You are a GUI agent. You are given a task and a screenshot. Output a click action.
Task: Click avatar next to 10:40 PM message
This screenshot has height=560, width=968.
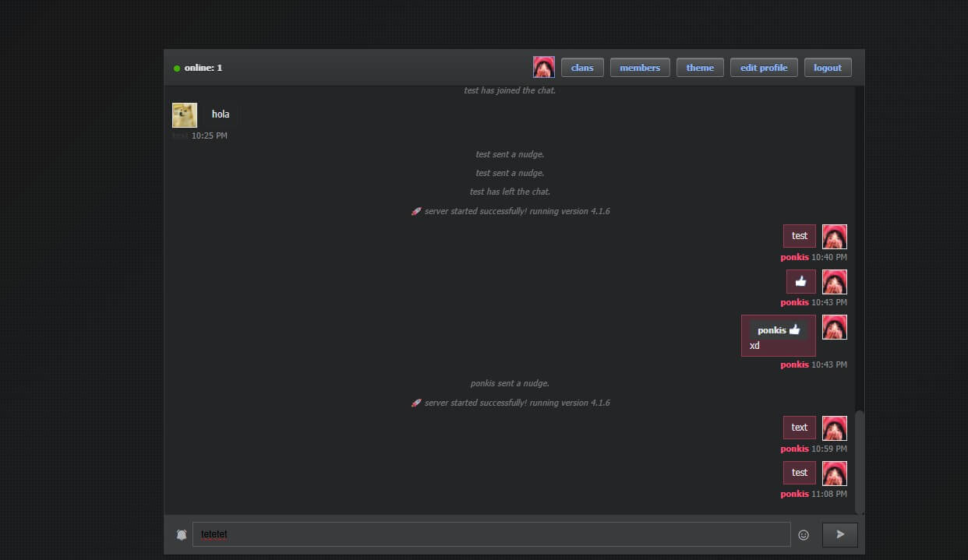pyautogui.click(x=834, y=237)
